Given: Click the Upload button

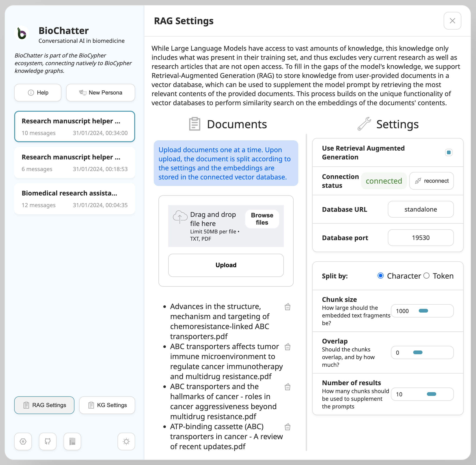Looking at the screenshot, I should point(225,265).
